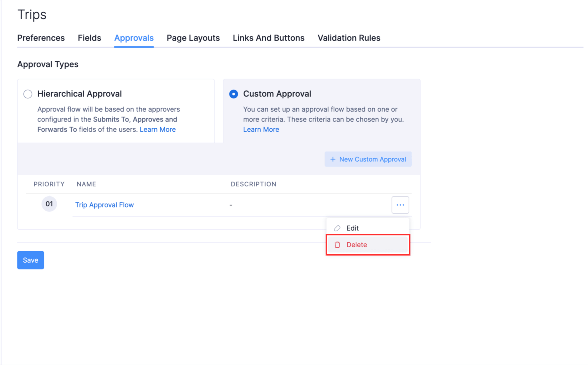The width and height of the screenshot is (588, 365).
Task: Click the trash icon beside Delete
Action: (x=337, y=245)
